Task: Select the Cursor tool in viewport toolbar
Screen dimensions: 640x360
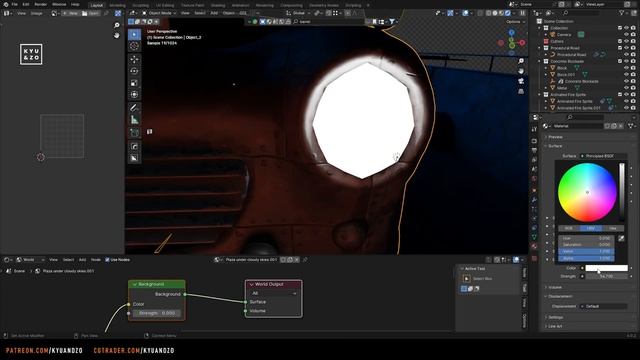Action: [x=134, y=46]
